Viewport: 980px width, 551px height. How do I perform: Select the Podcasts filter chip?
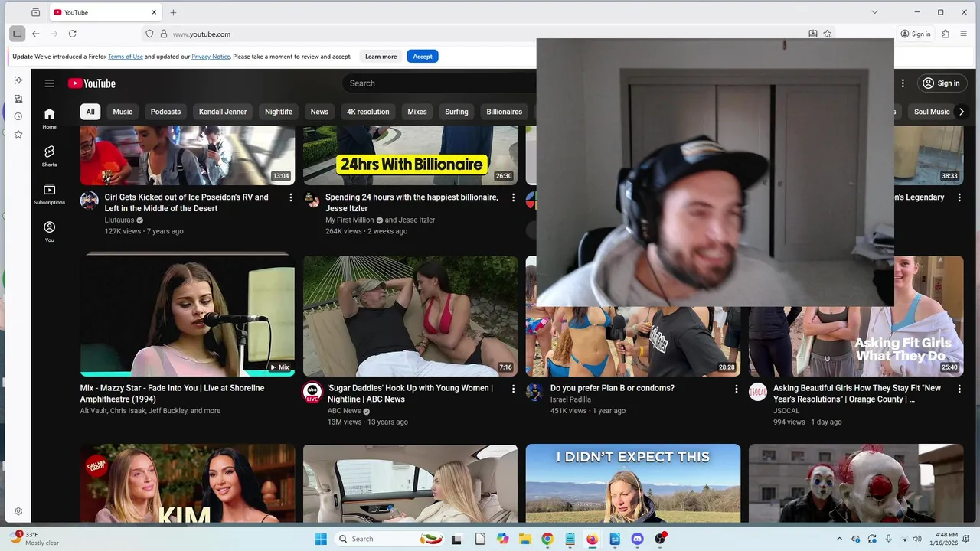(x=165, y=112)
